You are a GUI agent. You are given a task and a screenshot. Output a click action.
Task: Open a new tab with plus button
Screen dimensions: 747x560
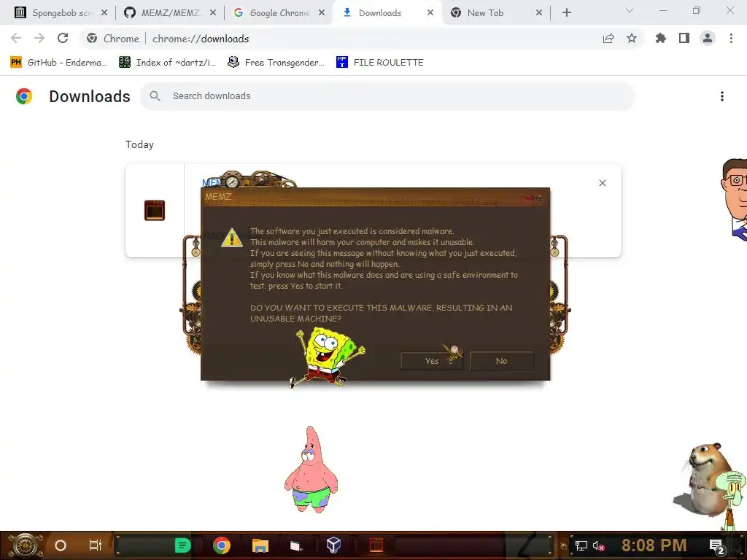pos(566,13)
